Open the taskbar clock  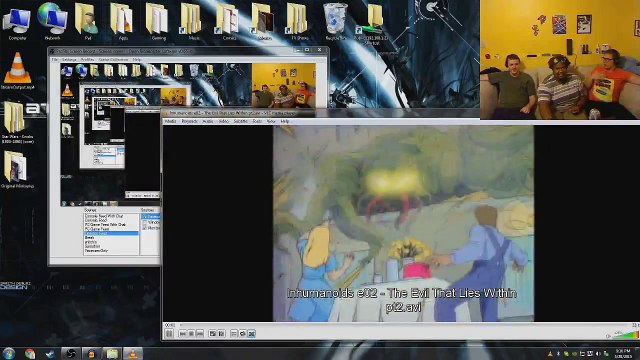tap(623, 353)
